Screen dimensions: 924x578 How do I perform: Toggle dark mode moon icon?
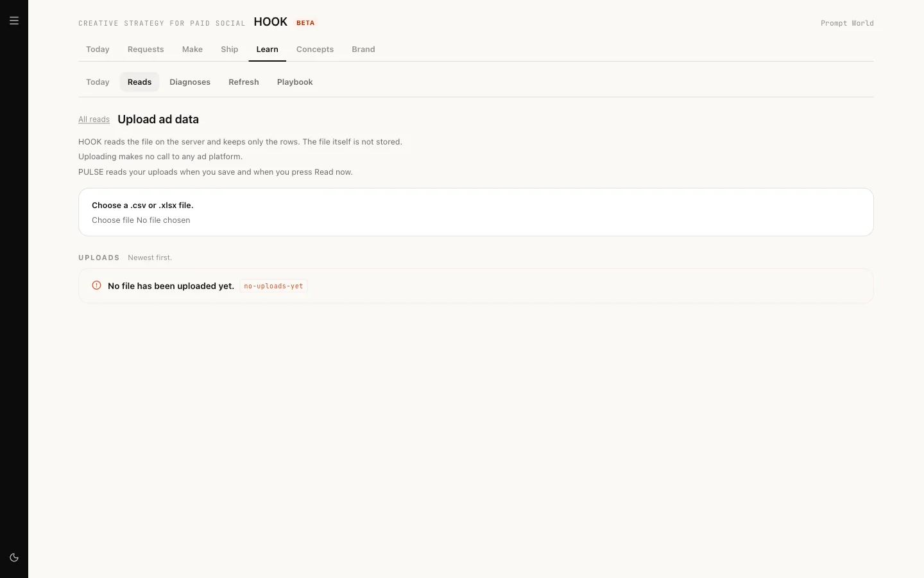14,557
